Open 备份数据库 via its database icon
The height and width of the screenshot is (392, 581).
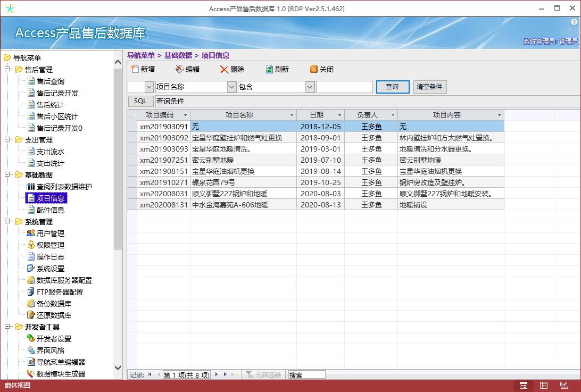[31, 304]
